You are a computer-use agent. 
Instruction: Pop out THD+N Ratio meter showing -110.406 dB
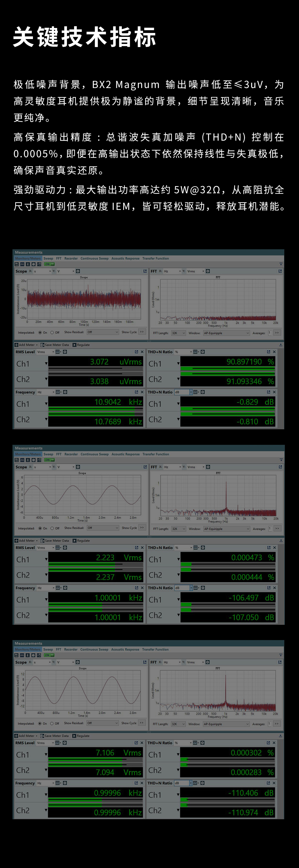268,783
